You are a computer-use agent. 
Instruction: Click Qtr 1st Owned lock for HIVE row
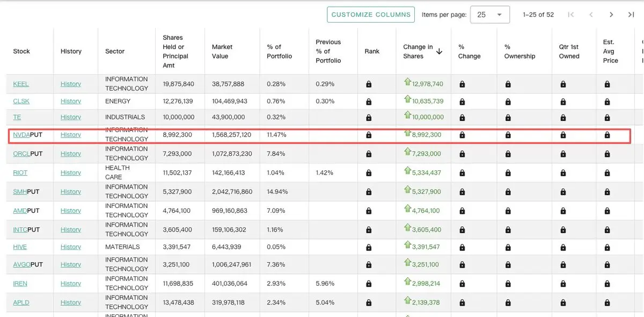point(563,247)
